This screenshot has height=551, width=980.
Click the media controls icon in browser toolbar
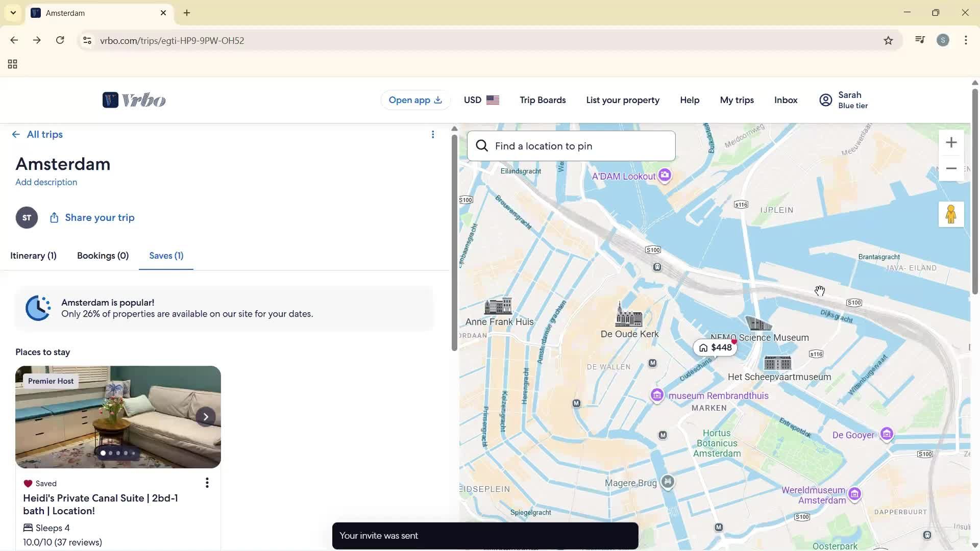(919, 40)
